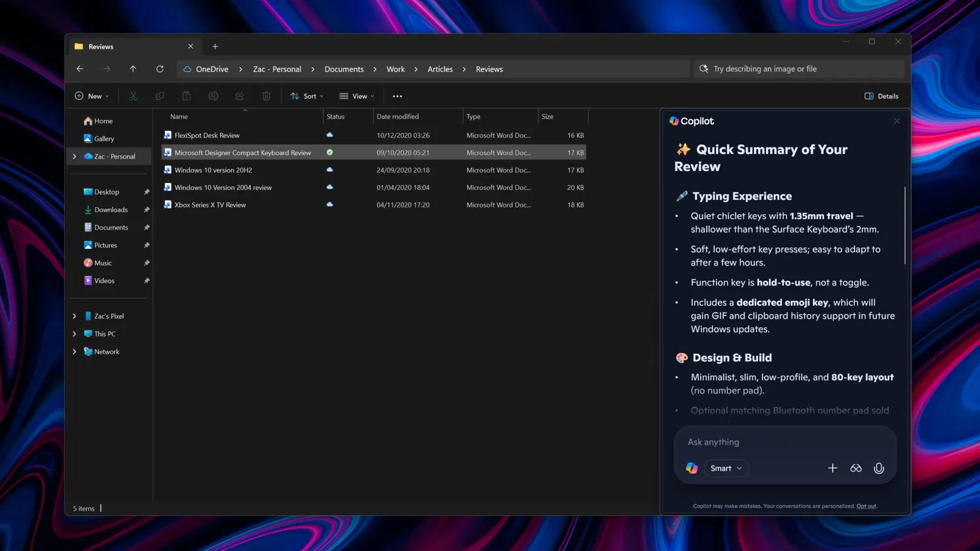Screen dimensions: 980x551
Task: Open the Sort dropdown menu
Action: 307,96
